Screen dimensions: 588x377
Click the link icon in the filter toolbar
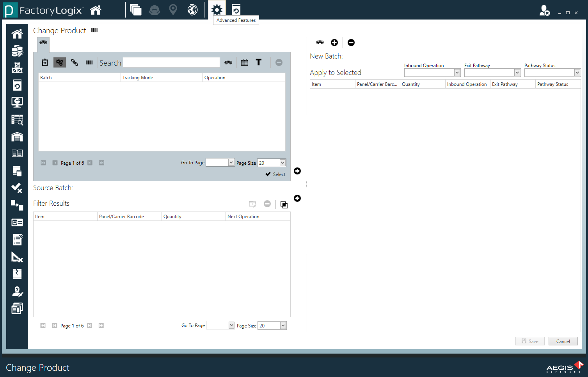75,62
